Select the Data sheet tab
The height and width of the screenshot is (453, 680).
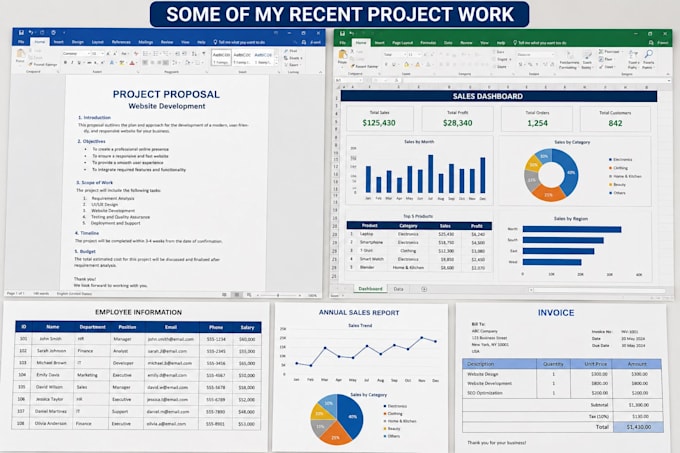[398, 289]
